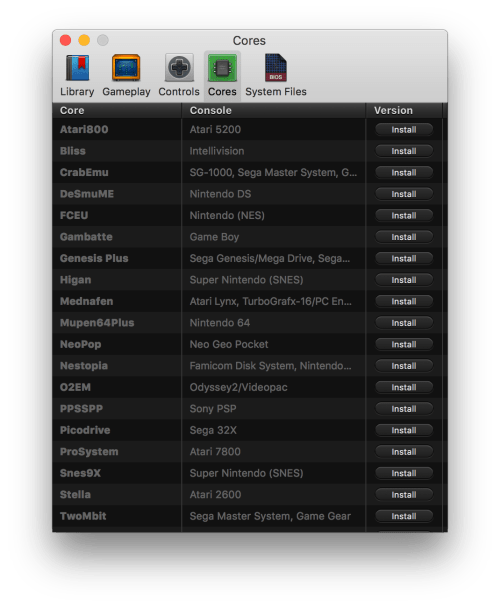The width and height of the screenshot is (500, 607).
Task: Install the Nestopia core
Action: pos(404,366)
